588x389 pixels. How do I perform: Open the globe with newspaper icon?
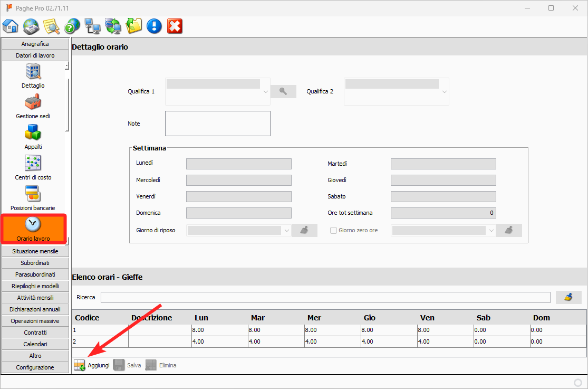31,26
